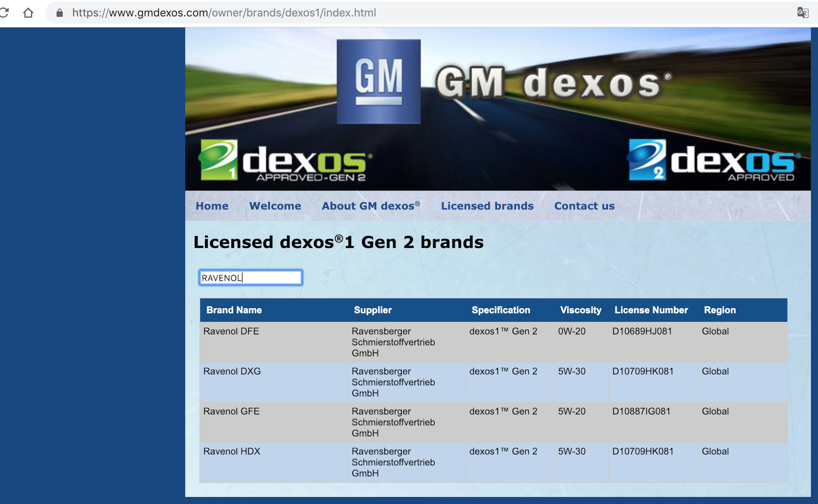Click the Global region in Ravenol DFE row

click(x=715, y=331)
